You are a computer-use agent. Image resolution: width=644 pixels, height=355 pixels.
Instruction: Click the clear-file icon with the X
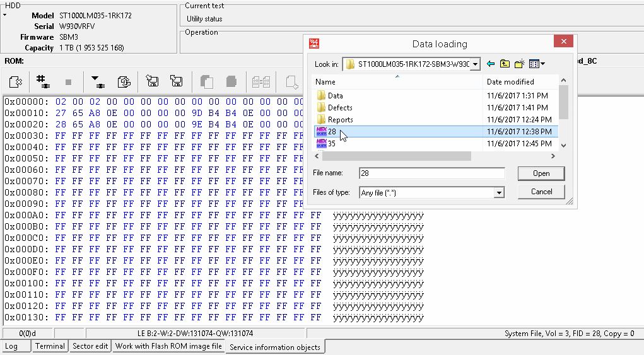coord(16,82)
